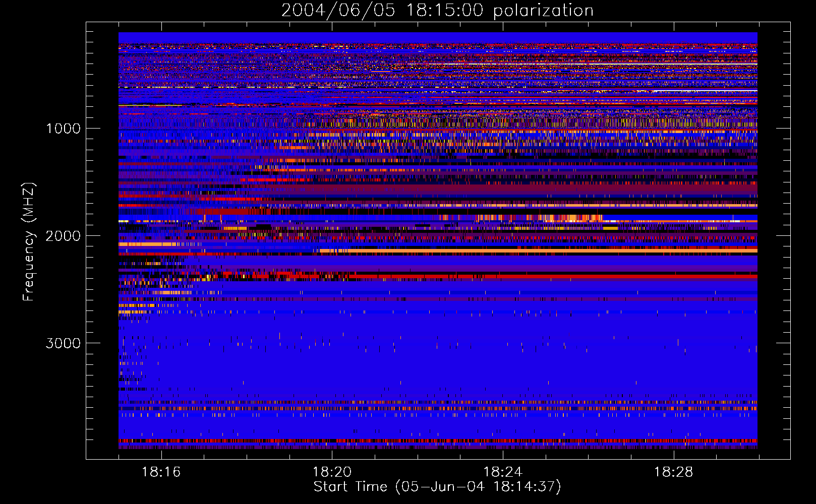The width and height of the screenshot is (816, 504).
Task: Click the 'Frequency (MHZ)' axis title
Action: (x=29, y=242)
